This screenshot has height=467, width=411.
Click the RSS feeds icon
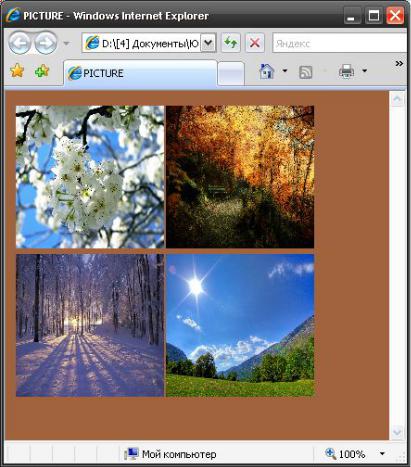[x=306, y=72]
